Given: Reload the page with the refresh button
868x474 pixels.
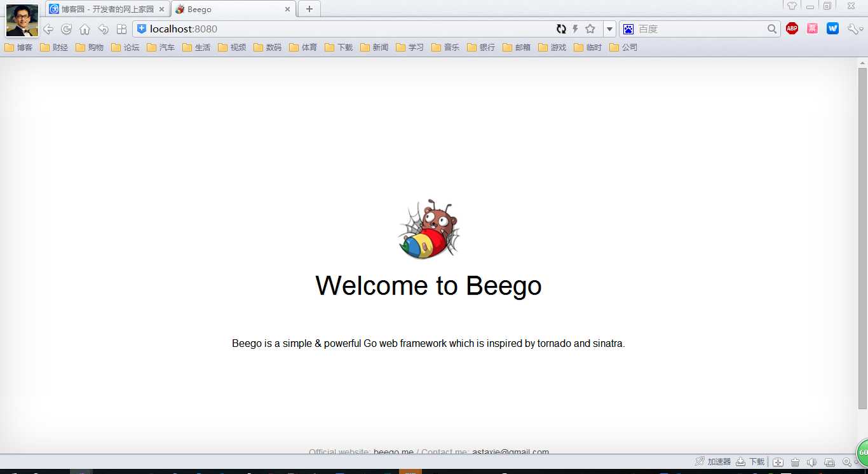Looking at the screenshot, I should click(66, 29).
